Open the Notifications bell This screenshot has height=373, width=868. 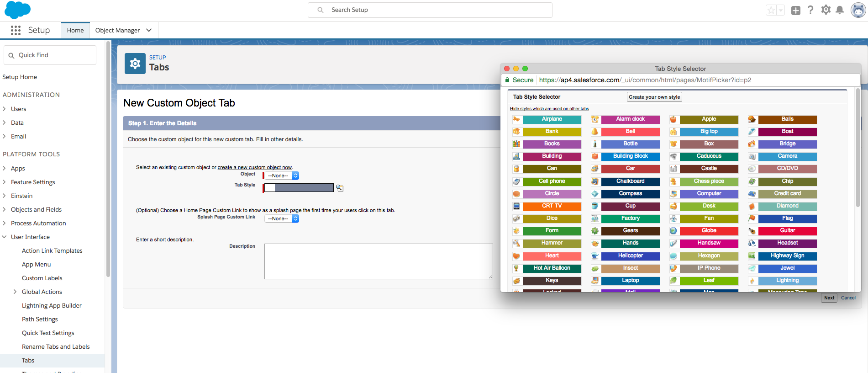pos(840,10)
